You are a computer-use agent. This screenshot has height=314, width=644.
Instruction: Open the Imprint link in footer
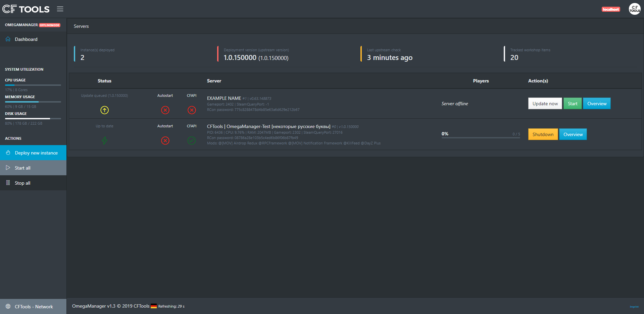click(x=634, y=307)
